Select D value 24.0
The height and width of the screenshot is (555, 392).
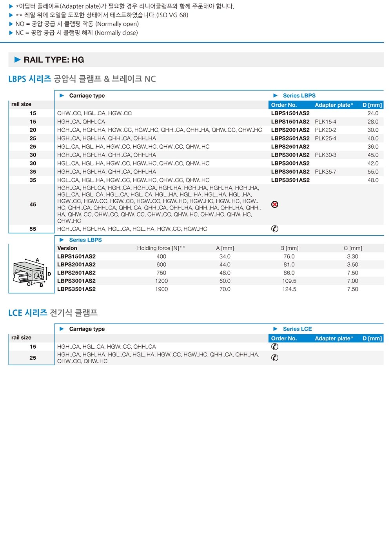point(373,113)
